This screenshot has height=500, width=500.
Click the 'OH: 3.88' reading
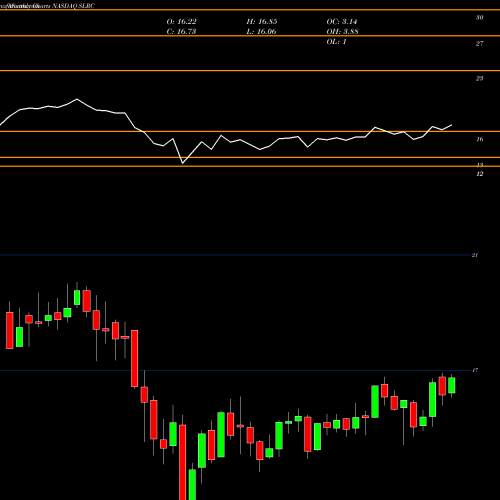[x=343, y=32]
